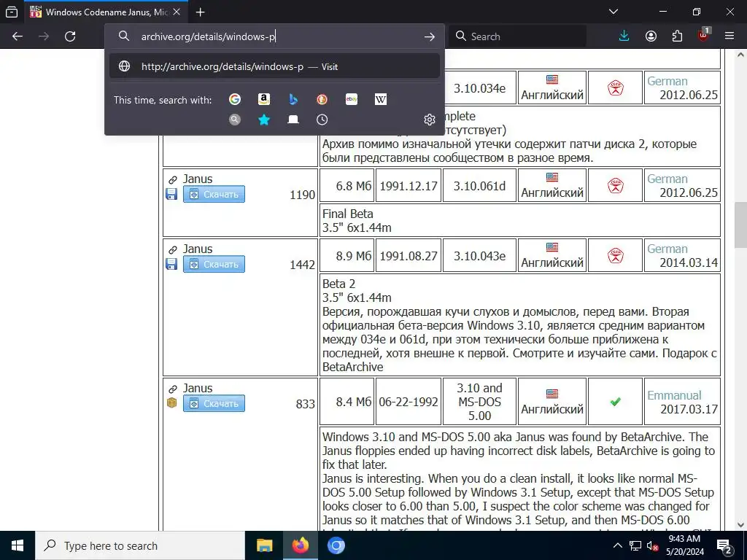The height and width of the screenshot is (560, 747).
Task: Open the Firefox Downloads panel
Action: click(624, 36)
